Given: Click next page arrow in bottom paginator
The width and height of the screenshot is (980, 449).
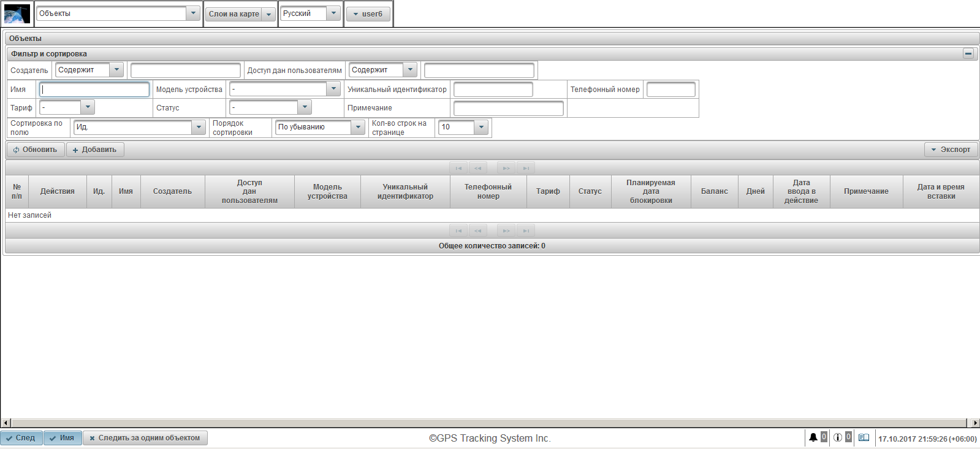Looking at the screenshot, I should point(506,231).
